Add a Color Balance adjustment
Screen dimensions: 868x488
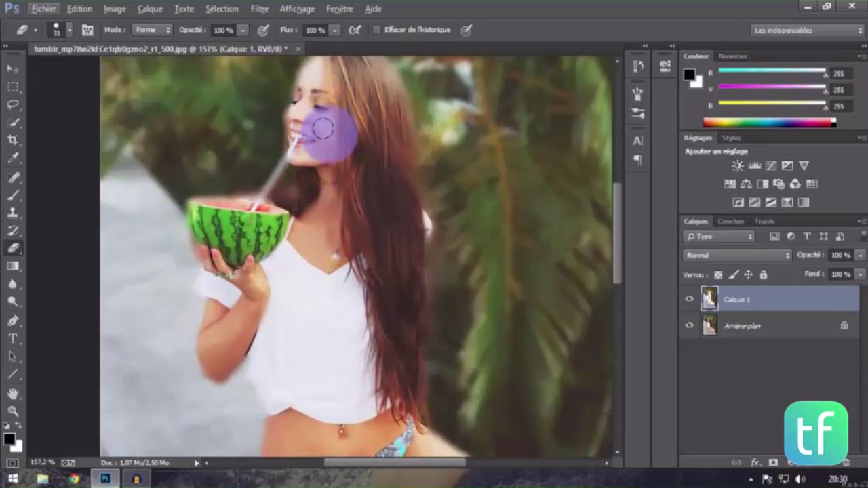[x=746, y=184]
